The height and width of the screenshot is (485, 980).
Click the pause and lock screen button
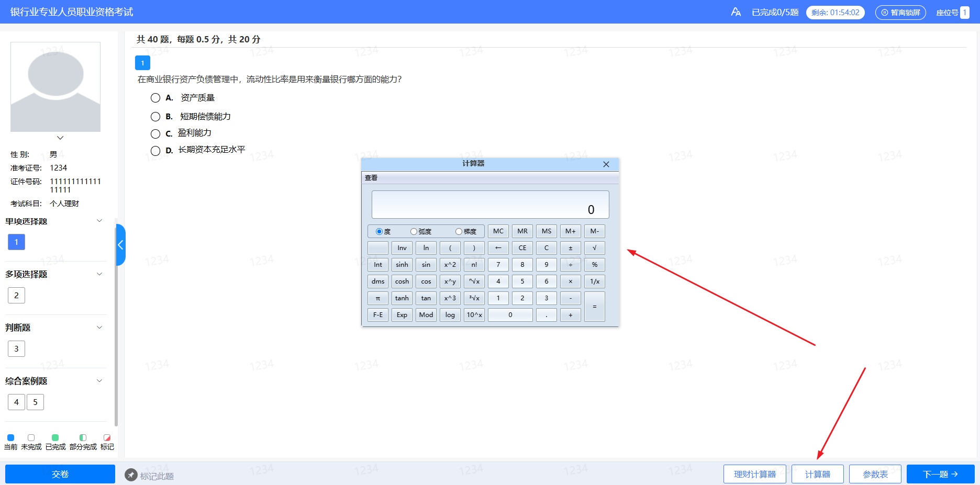[x=900, y=13]
